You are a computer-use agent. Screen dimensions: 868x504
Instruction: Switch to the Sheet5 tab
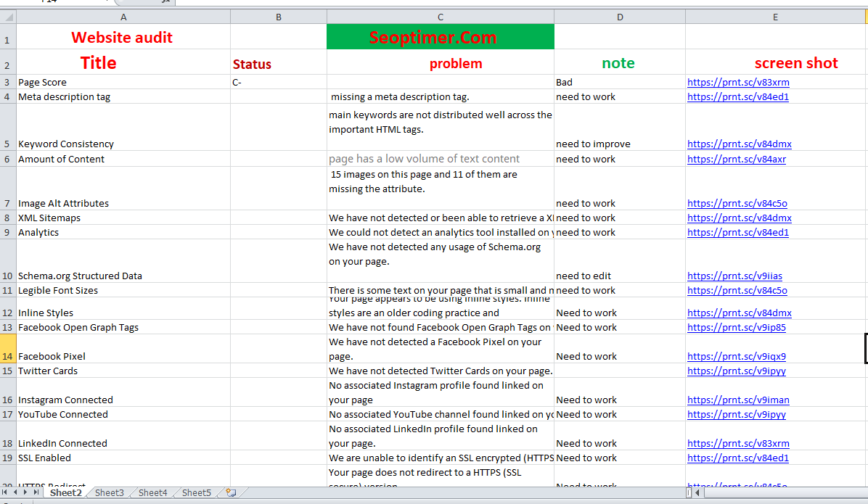[x=196, y=492]
